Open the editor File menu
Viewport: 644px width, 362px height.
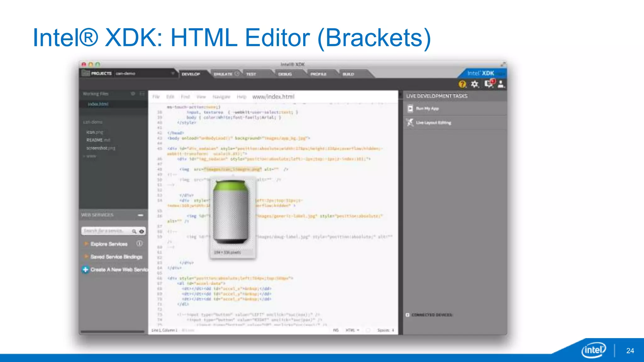pyautogui.click(x=156, y=97)
